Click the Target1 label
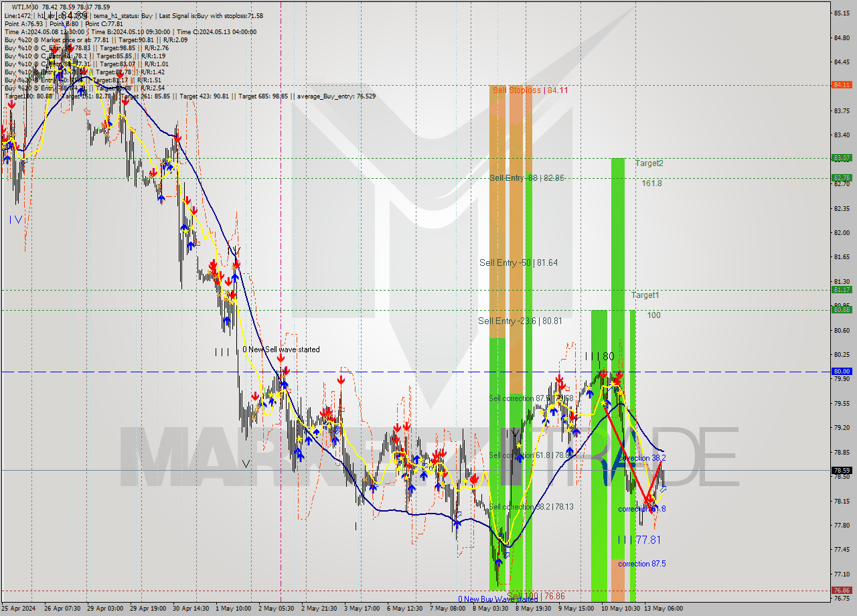Screen dimensions: 857x616 click(645, 295)
